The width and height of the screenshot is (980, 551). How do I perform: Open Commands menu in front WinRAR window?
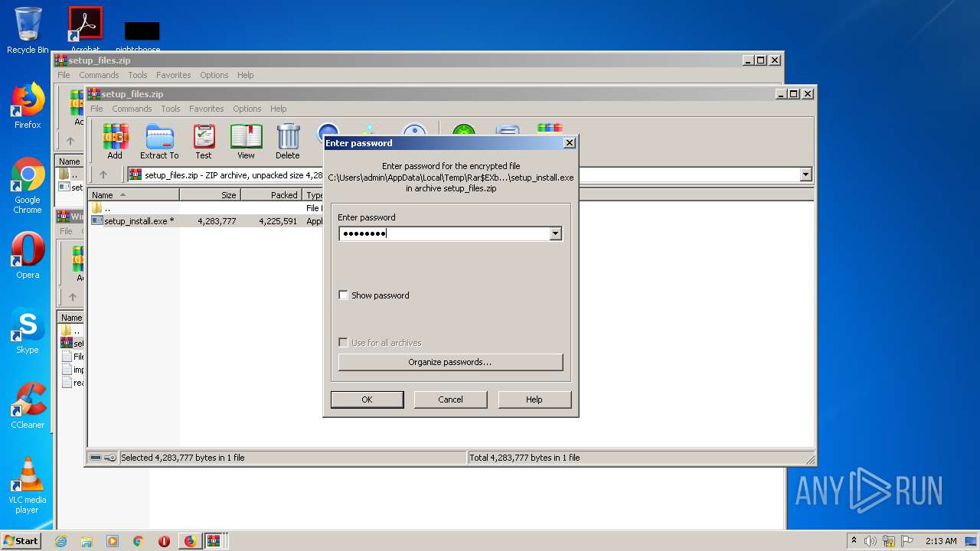tap(132, 109)
